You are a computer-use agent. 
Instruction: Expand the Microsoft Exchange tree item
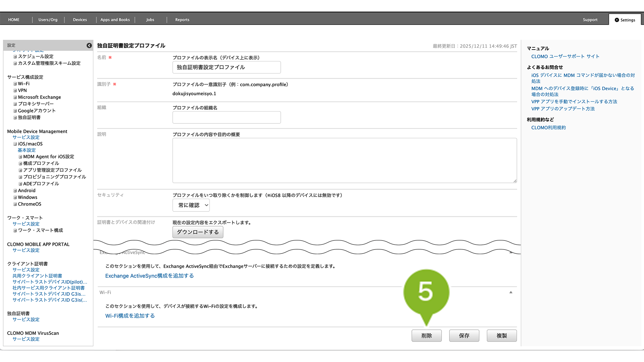[15, 97]
